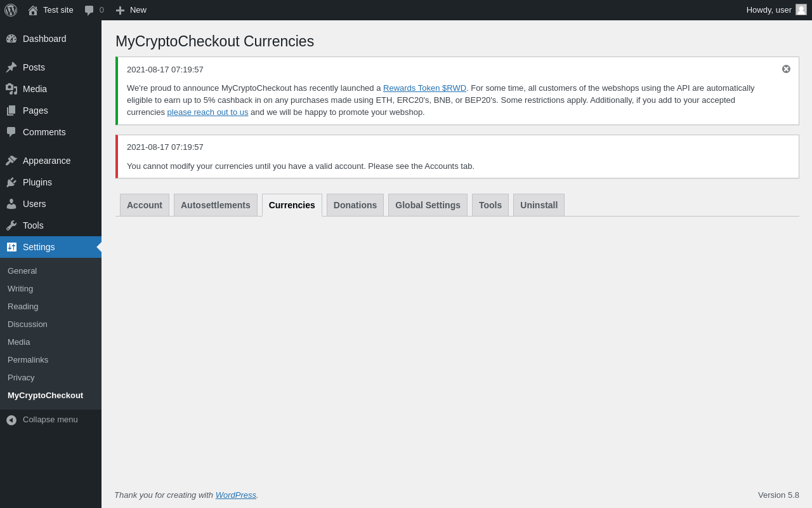Switch to the Account tab

point(145,205)
